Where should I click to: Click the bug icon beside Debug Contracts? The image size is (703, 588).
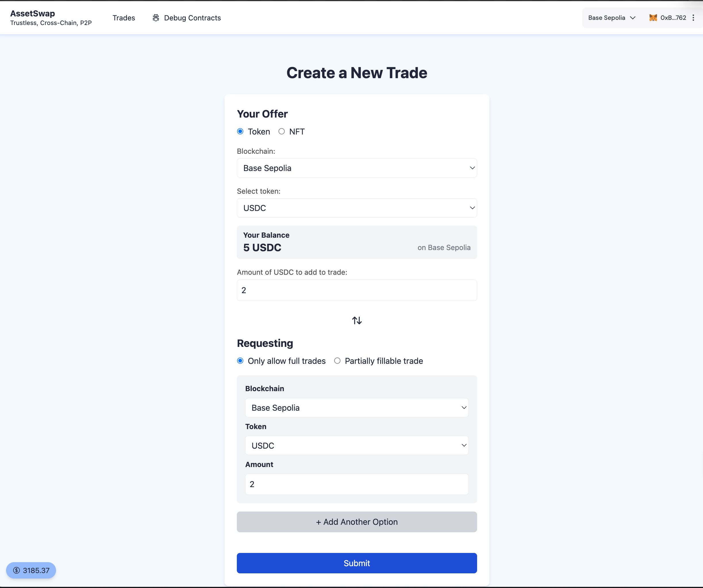(156, 18)
